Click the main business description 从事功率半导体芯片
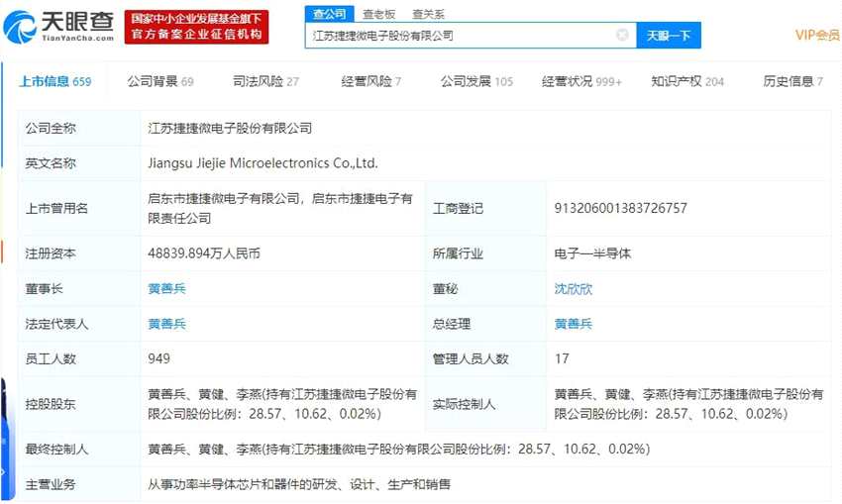 [x=299, y=484]
